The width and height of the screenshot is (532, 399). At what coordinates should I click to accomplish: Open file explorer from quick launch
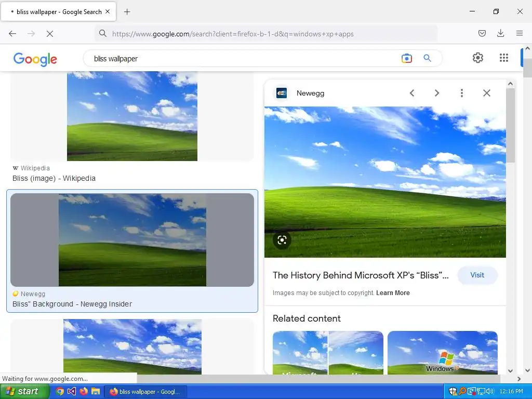point(96,392)
